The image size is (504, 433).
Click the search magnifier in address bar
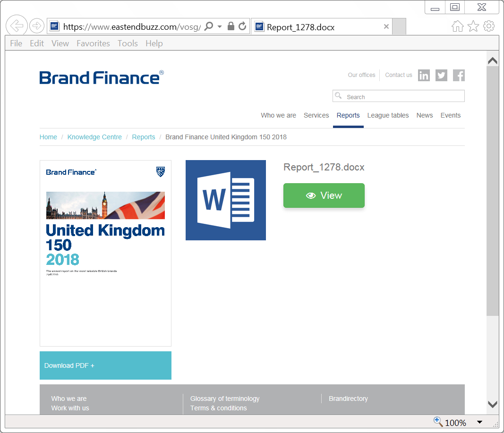point(209,26)
